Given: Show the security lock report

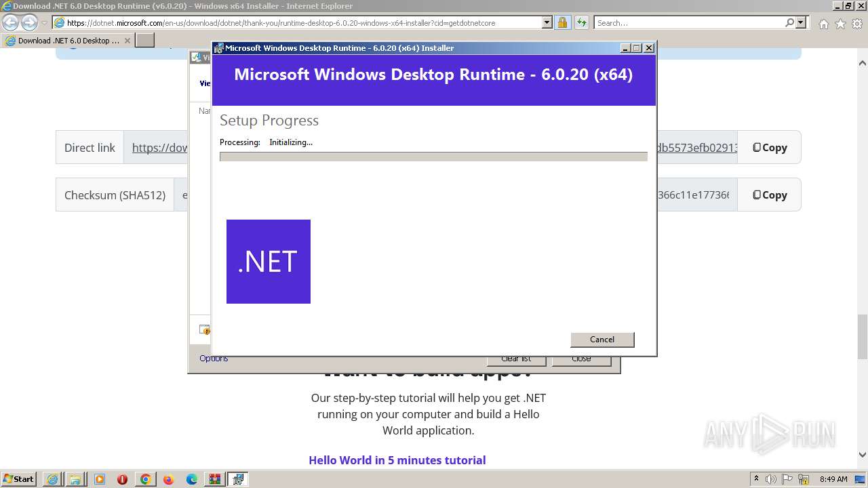Looking at the screenshot, I should click(562, 22).
